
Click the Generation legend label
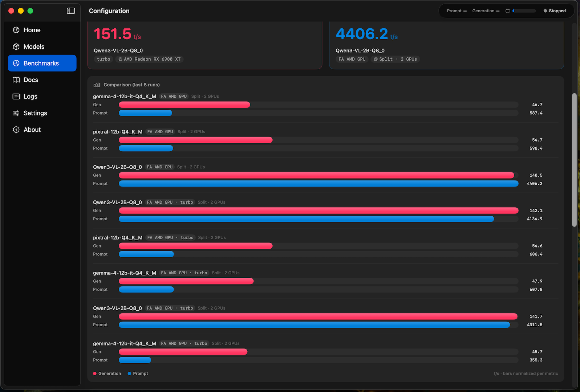click(110, 373)
